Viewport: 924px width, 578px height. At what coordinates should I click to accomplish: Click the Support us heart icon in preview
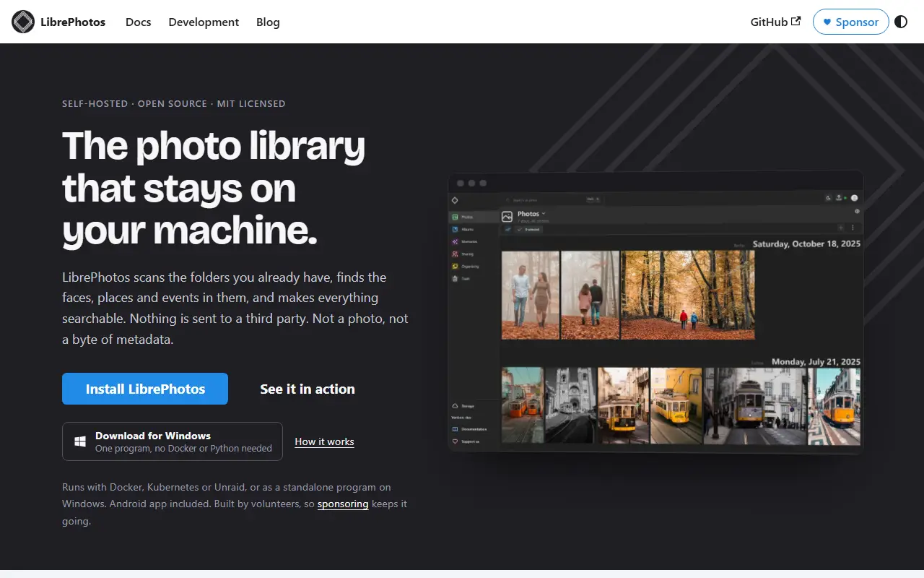455,441
